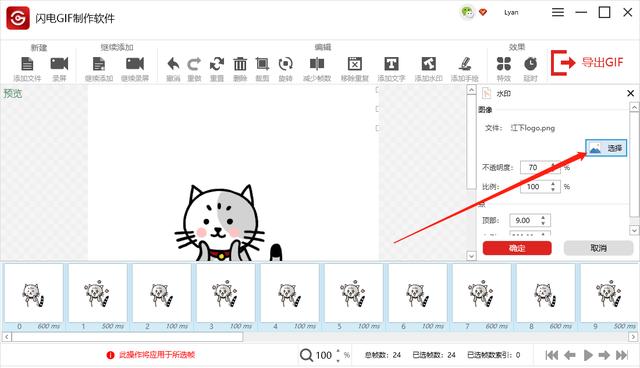Image resolution: width=640 pixels, height=368 pixels.
Task: Click the frame strip horizontal scrollbar thumb
Action: tap(127, 337)
